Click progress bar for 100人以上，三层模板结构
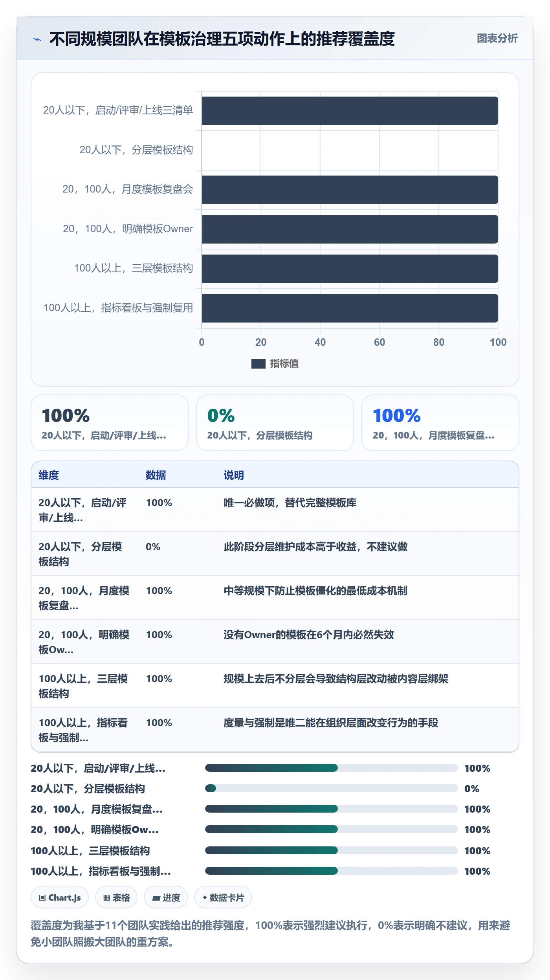This screenshot has width=550, height=980. click(331, 850)
